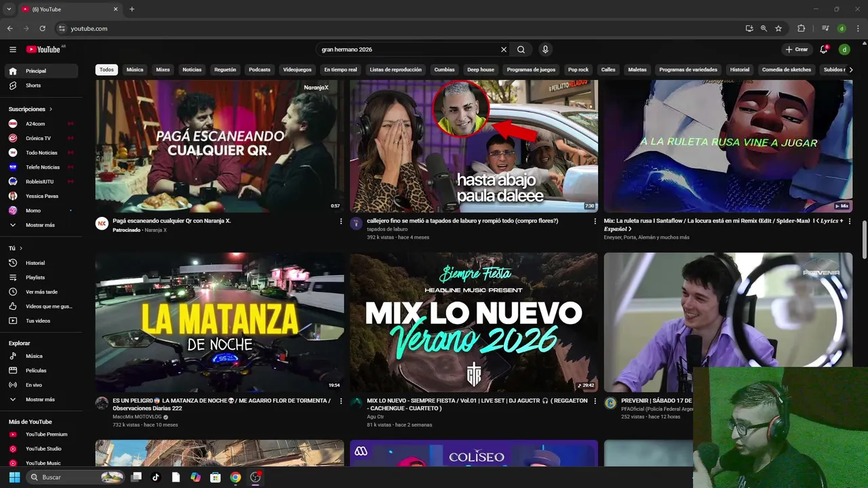
Task: Open YouTube Studio link
Action: tap(42, 449)
